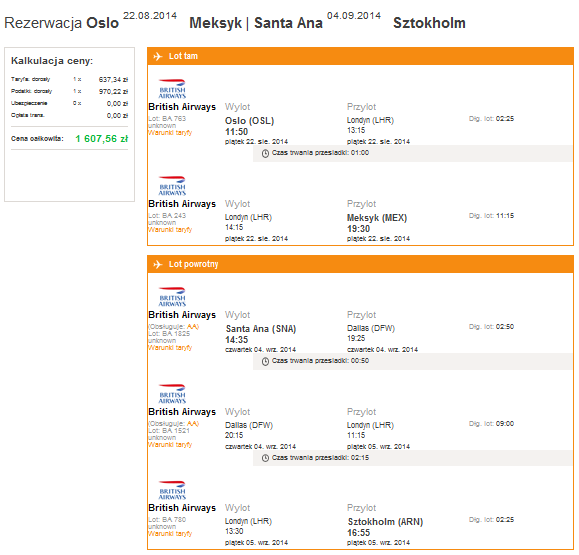This screenshot has height=555, width=579.
Task: Open Warunki taryfy for flight BA 1825
Action: tap(170, 348)
